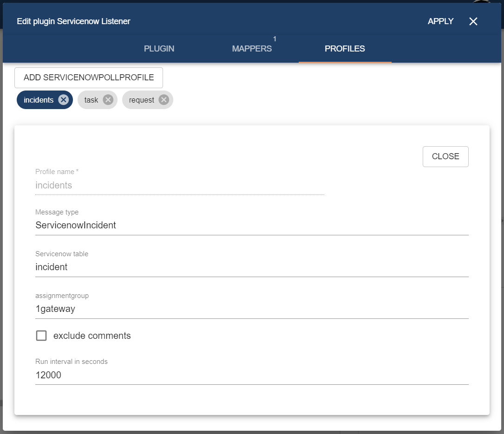Viewport: 504px width, 434px height.
Task: Delete the task profile chip
Action: tap(108, 100)
